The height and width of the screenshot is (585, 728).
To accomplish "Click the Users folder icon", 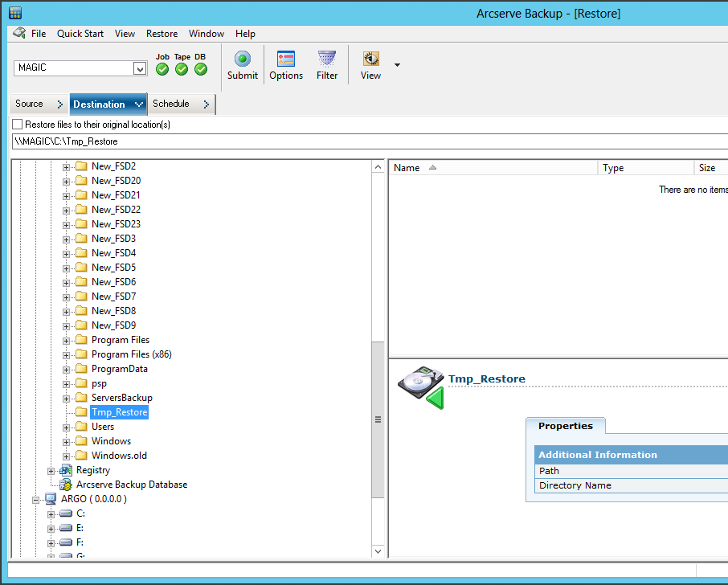I will (81, 426).
